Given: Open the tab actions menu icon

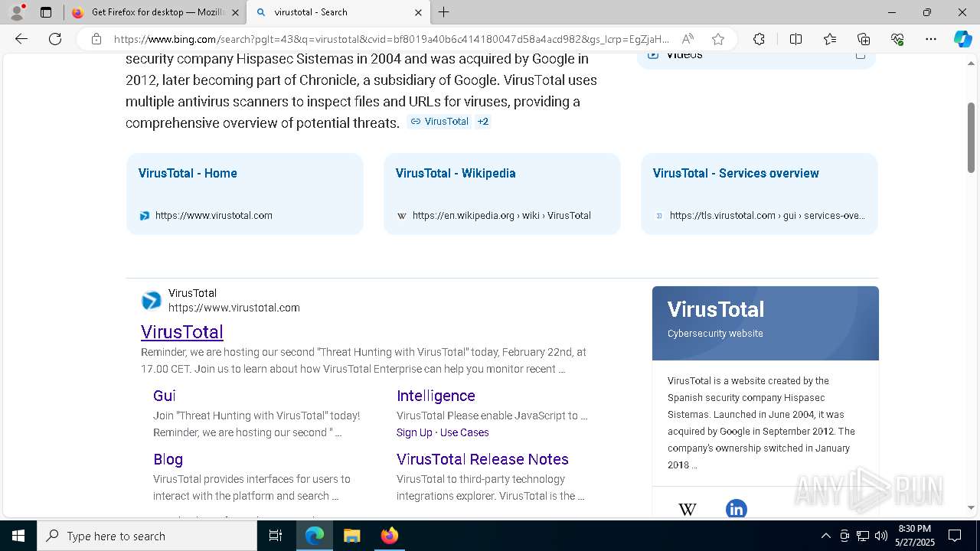Looking at the screenshot, I should click(x=46, y=12).
